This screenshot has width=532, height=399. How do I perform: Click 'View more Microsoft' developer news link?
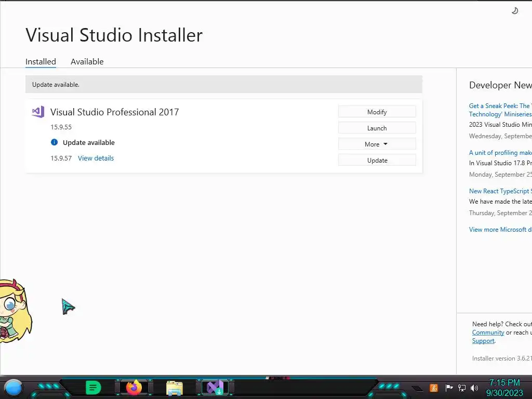[500, 229]
